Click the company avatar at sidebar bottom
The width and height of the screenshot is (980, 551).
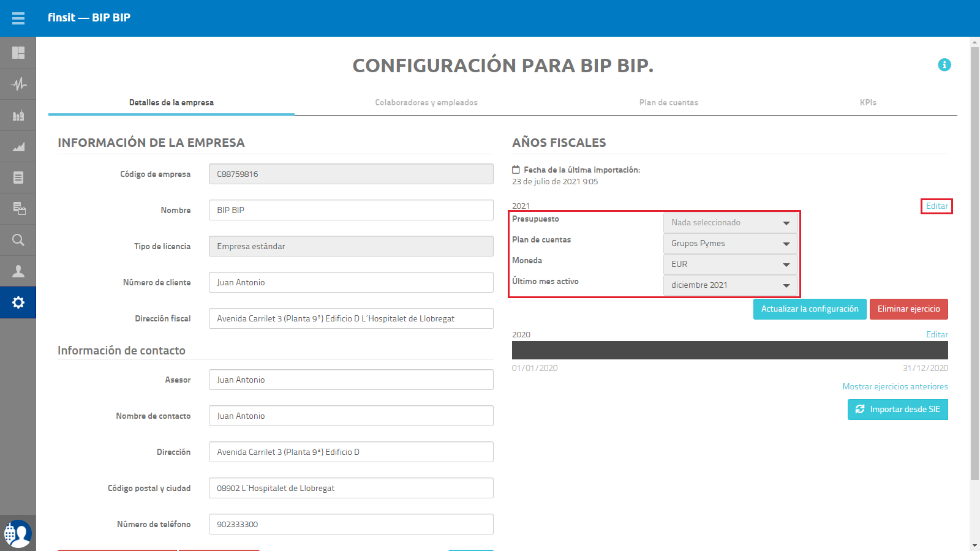pos(18,533)
